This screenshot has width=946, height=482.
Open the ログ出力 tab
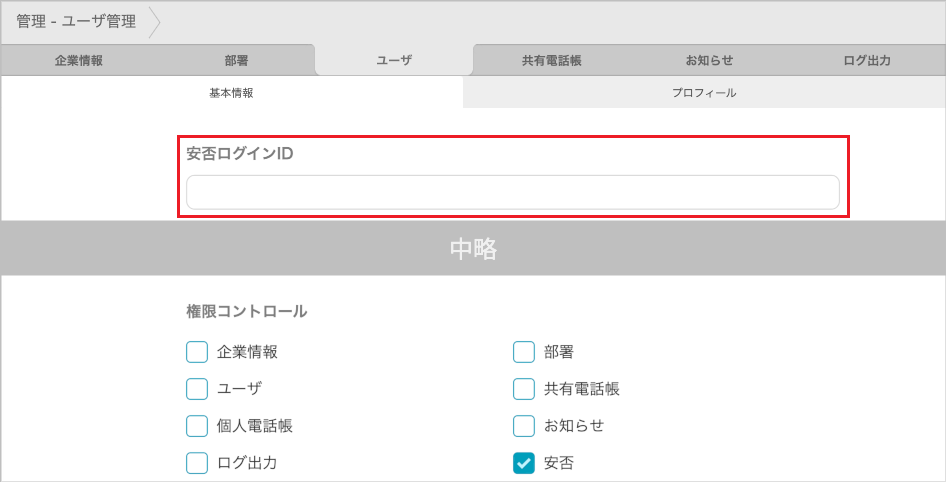[x=867, y=60]
